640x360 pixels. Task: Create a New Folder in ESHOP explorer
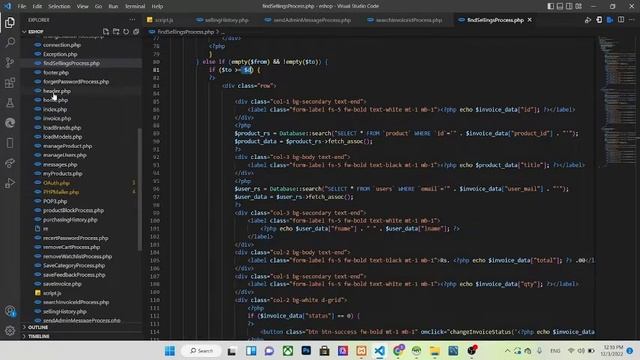[116, 31]
